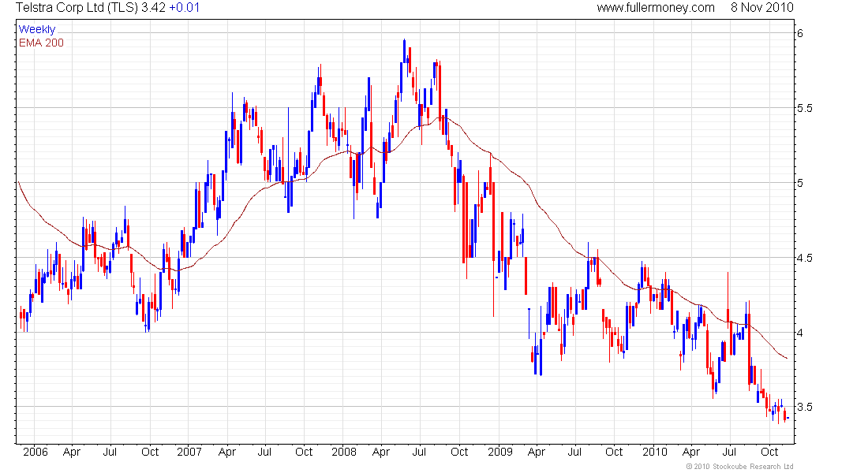Click the '4' price axis label
The height and width of the screenshot is (473, 868).
point(800,333)
